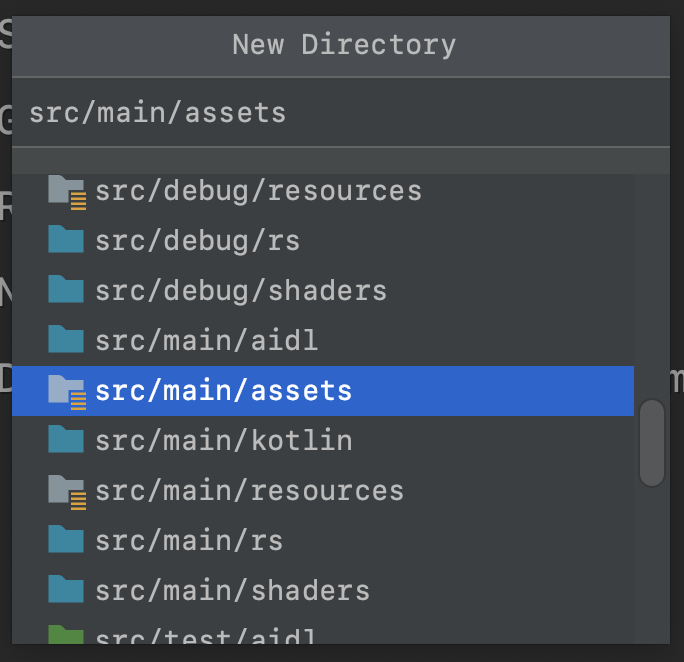The width and height of the screenshot is (684, 662).
Task: Pick the src/main/aidl suggestion
Action: (x=323, y=341)
